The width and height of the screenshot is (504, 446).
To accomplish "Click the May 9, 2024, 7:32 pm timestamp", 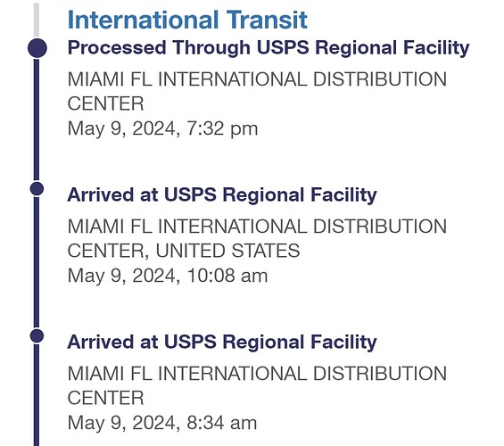I will (162, 128).
